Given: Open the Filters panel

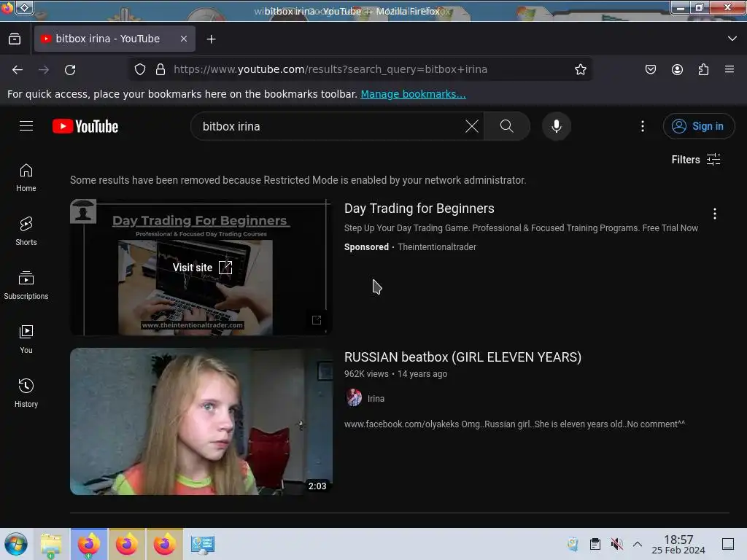Looking at the screenshot, I should click(695, 160).
